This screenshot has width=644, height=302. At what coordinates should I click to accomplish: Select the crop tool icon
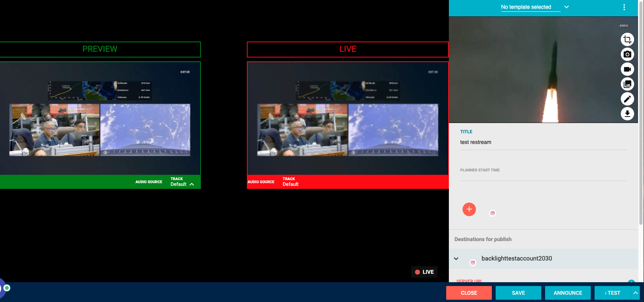point(627,40)
